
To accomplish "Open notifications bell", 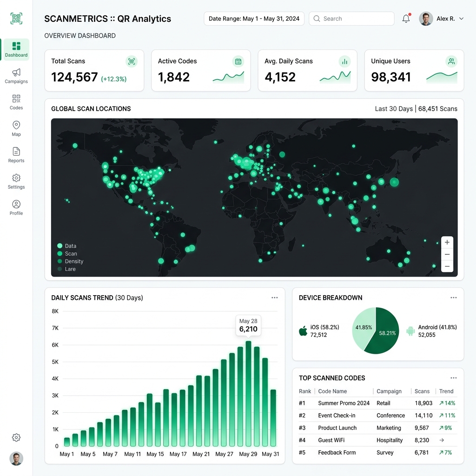I will click(406, 19).
